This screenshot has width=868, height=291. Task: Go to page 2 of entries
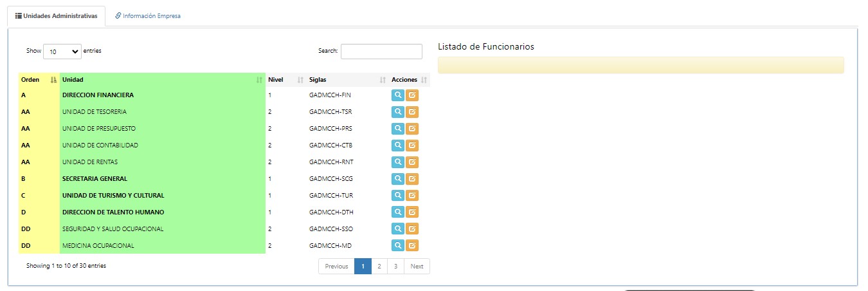click(379, 267)
